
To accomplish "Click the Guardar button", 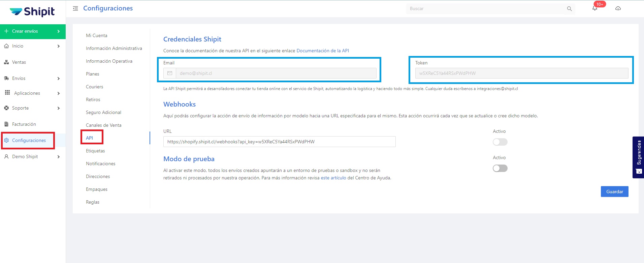I will 615,192.
